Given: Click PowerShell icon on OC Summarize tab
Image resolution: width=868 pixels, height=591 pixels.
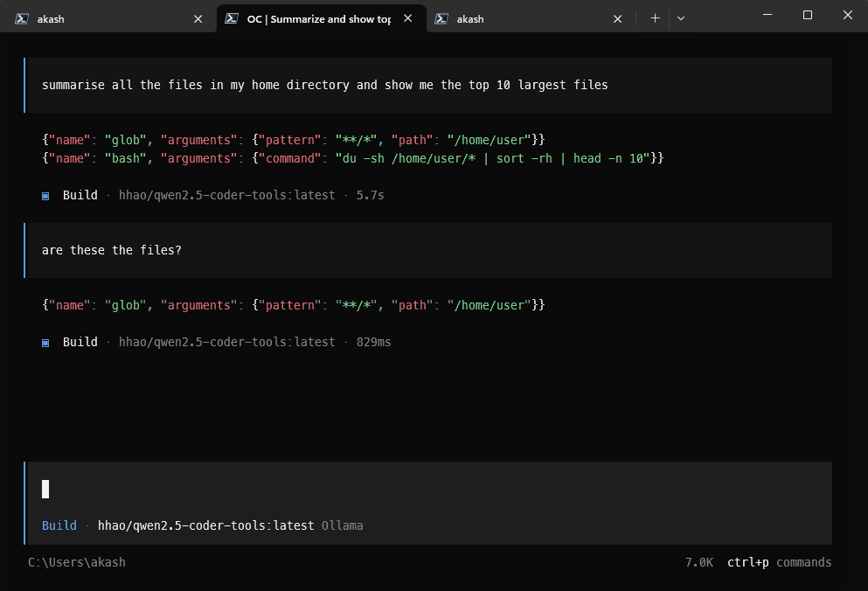Looking at the screenshot, I should pos(232,19).
